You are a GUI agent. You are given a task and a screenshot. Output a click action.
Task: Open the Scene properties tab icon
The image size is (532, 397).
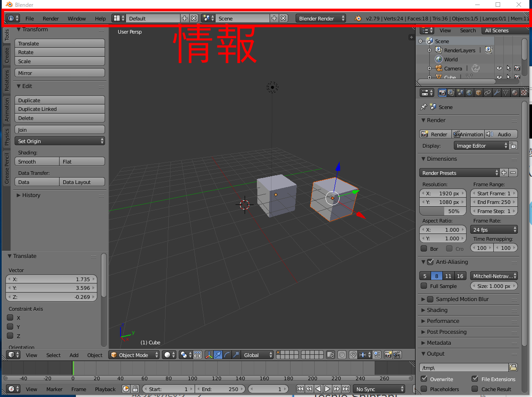(x=460, y=93)
